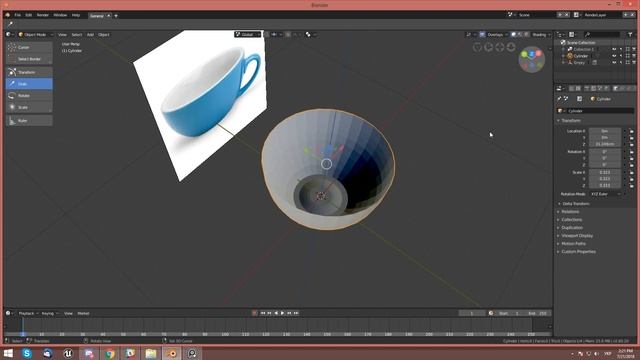Open the viewport Object menu
Image resolution: width=640 pixels, height=360 pixels.
pyautogui.click(x=104, y=35)
